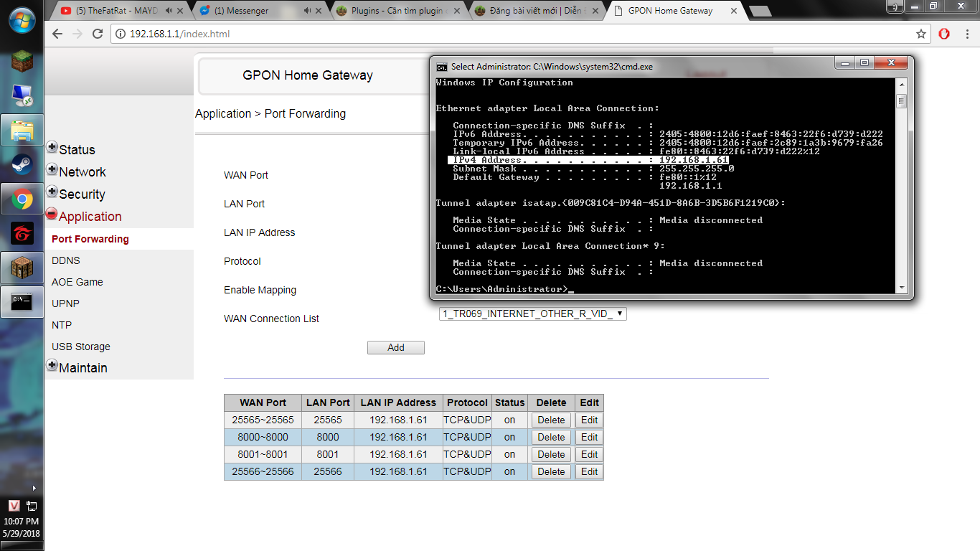This screenshot has height=551, width=980.
Task: Click the cmd scrollbar thumb
Action: (901, 101)
